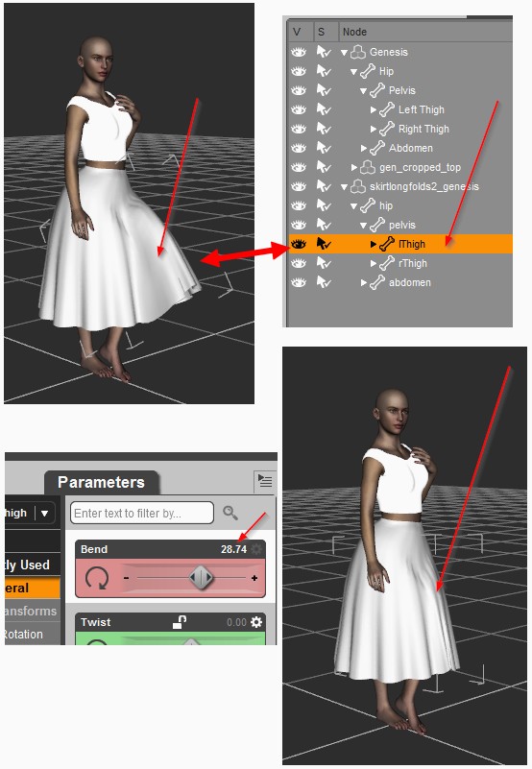This screenshot has width=532, height=769.
Task: Click the Hip bone icon
Action: (368, 71)
